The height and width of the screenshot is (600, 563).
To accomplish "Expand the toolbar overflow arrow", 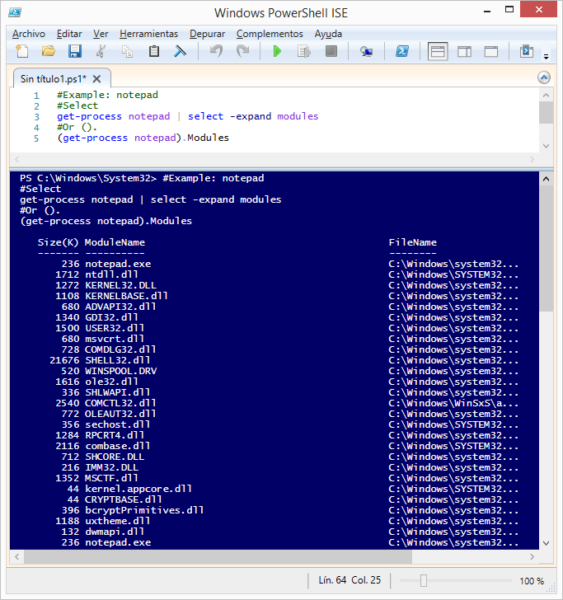I will tap(547, 57).
